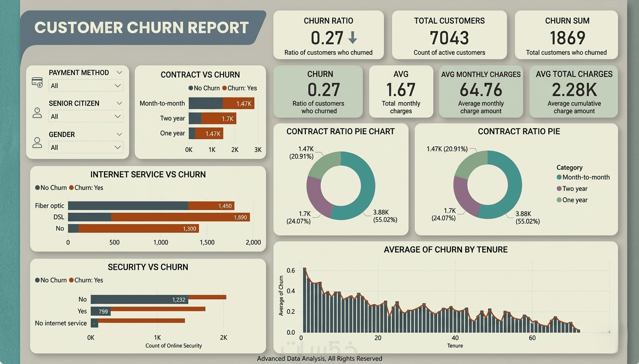Screen dimensions: 639x364
Task: Collapse the Senior Citizen slicer header chevron
Action: coord(119,103)
